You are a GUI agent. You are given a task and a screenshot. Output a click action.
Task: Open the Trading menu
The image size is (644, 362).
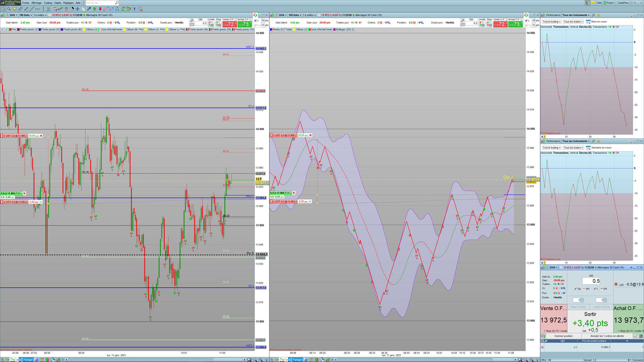48,3
